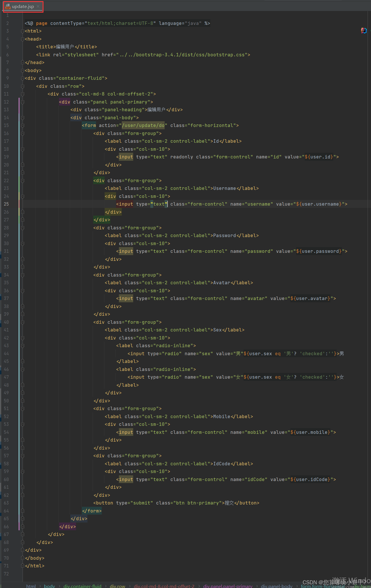Switch to the update.jsp tab
Image resolution: width=371 pixels, height=588 pixels.
(x=23, y=7)
